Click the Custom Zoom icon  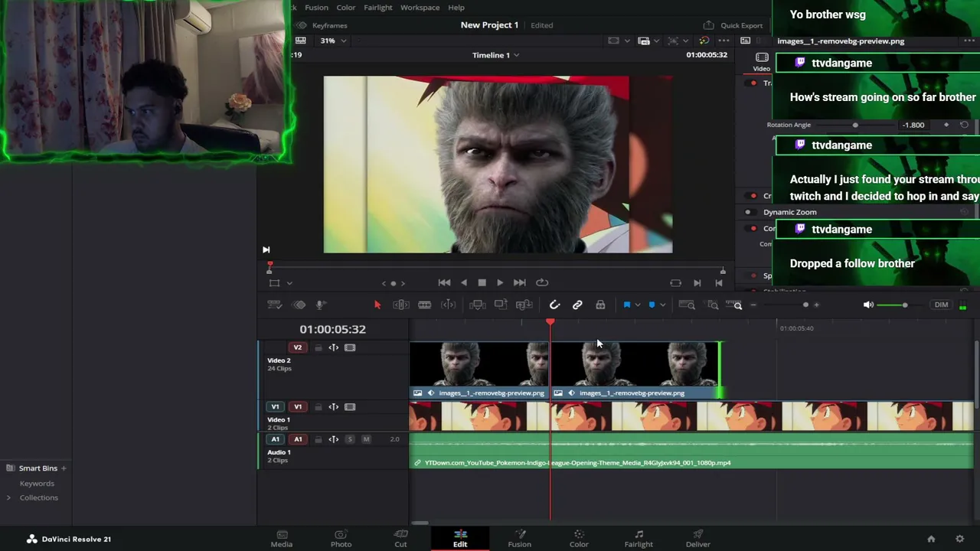735,305
